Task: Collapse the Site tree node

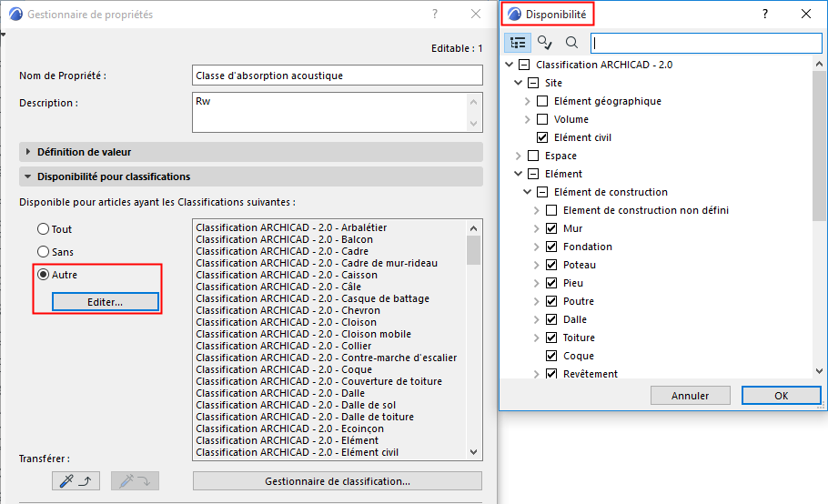Action: pos(519,83)
